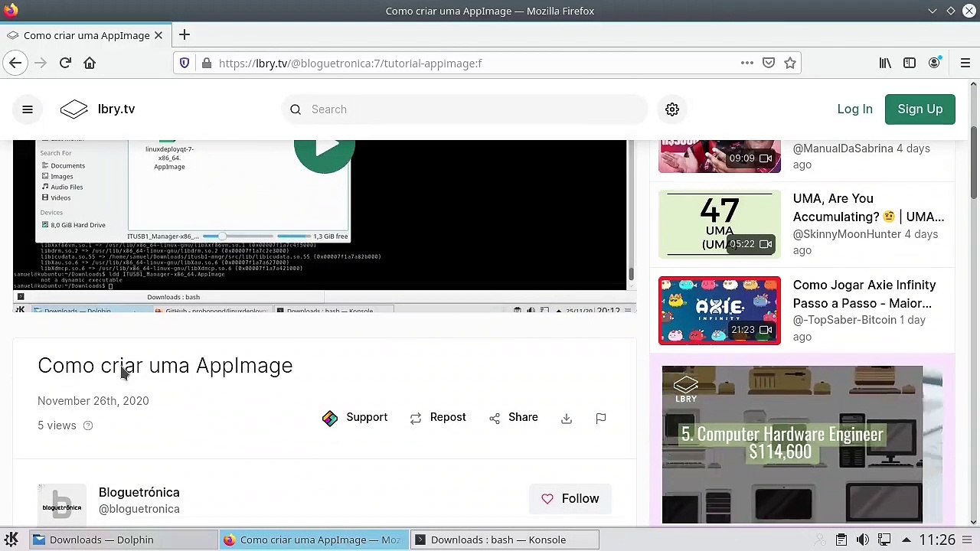Open page actions three-dot menu
Image resolution: width=980 pixels, height=551 pixels.
point(747,63)
